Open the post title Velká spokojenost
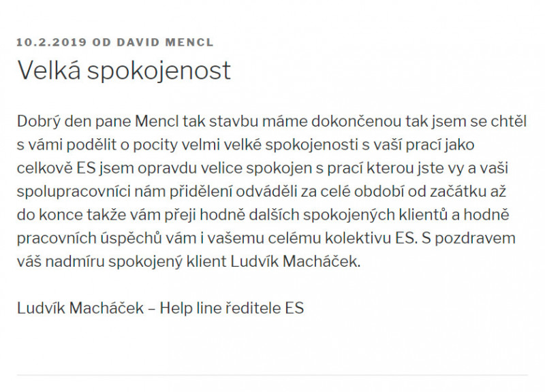Screen dimensions: 545x392 [124, 69]
